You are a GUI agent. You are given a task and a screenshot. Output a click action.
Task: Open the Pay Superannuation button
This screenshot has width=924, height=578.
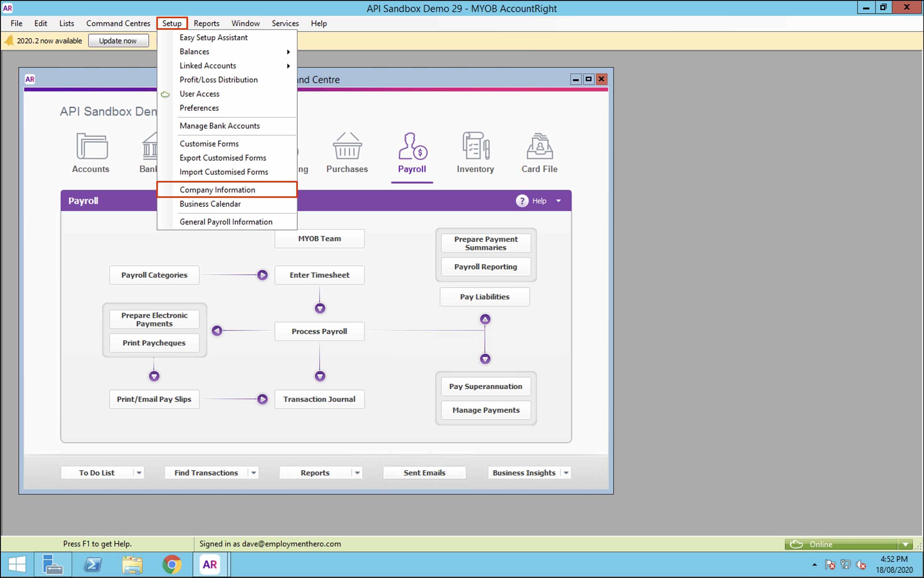486,386
